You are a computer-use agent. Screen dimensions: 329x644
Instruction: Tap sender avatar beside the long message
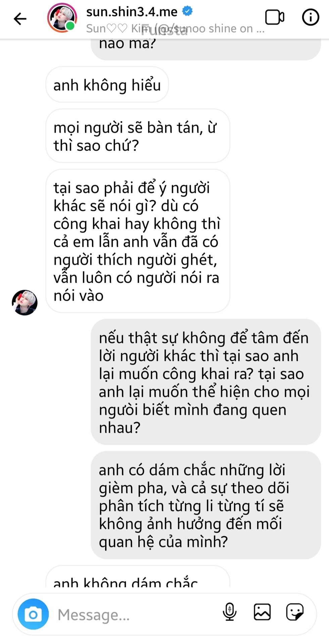click(25, 303)
